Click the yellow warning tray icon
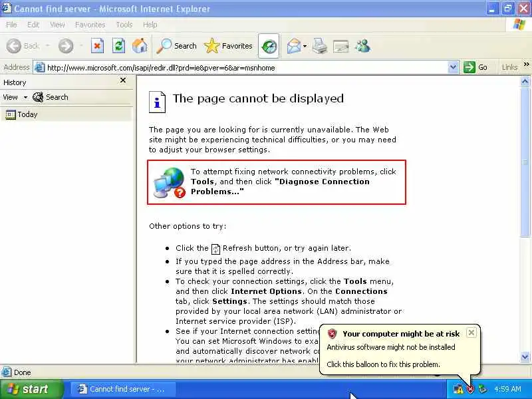The height and width of the screenshot is (399, 532). (458, 389)
